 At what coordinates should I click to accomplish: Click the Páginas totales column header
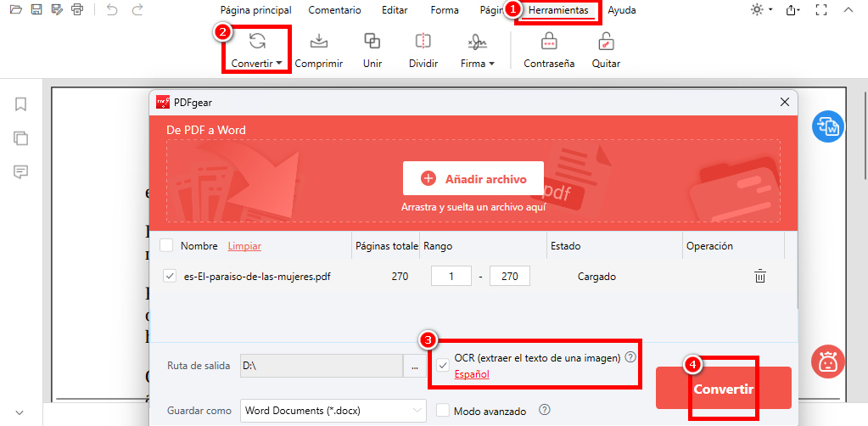pos(386,246)
